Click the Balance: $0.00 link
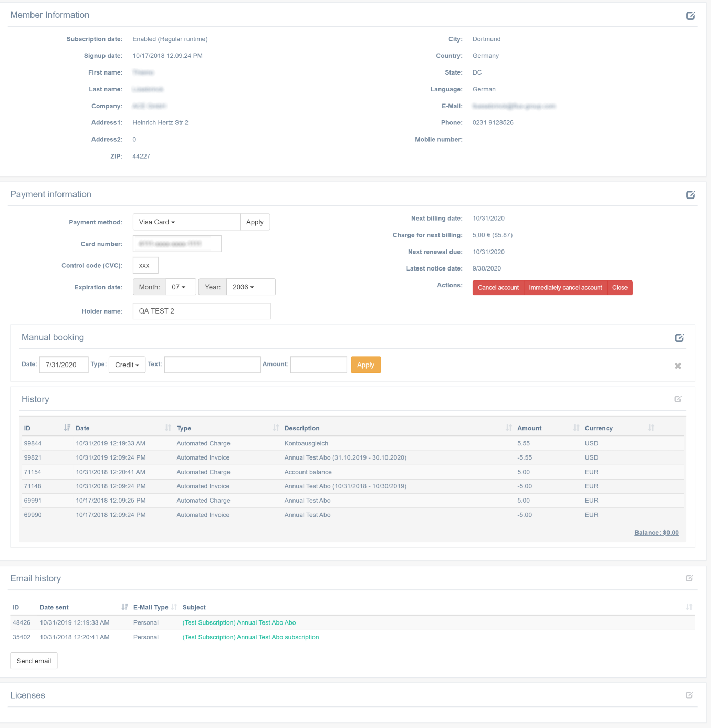 (x=656, y=533)
